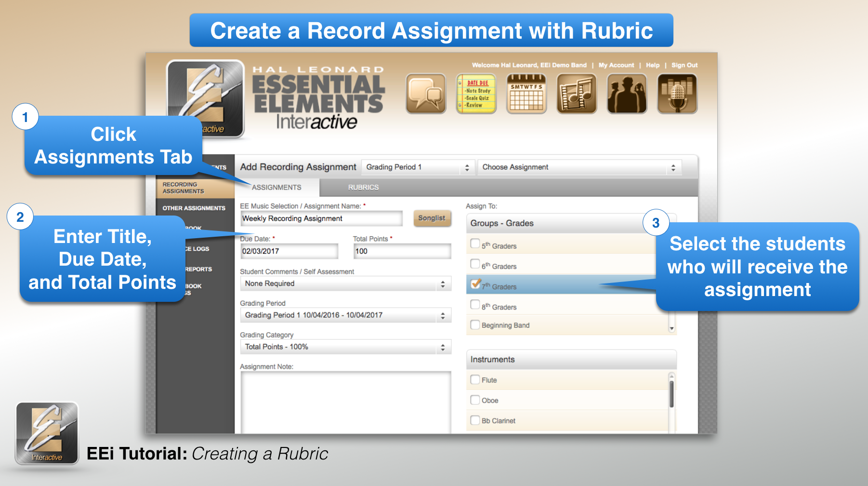Click the Instruments section header
Screen dimensions: 868x486
click(x=571, y=360)
